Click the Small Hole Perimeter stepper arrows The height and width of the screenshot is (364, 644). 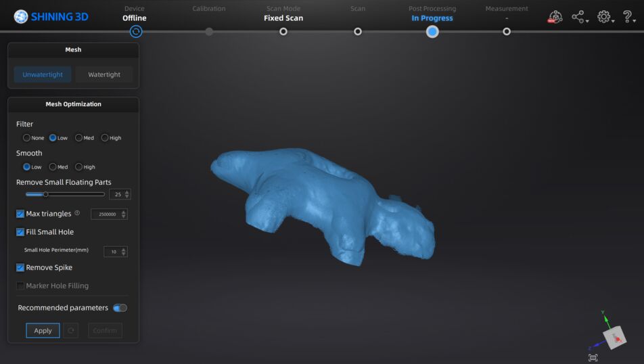[x=124, y=252]
